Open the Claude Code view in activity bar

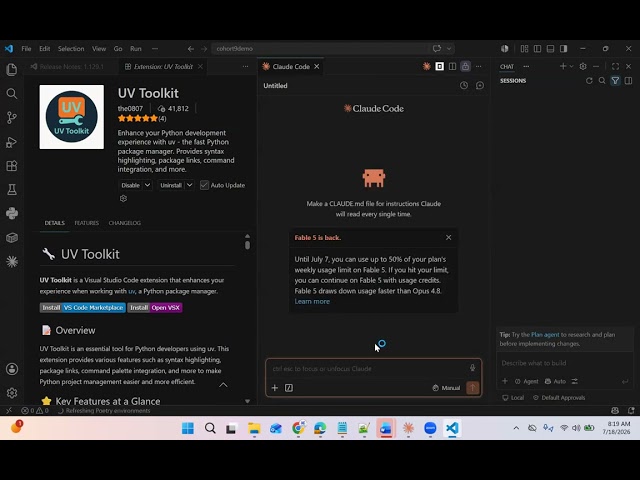click(x=12, y=262)
